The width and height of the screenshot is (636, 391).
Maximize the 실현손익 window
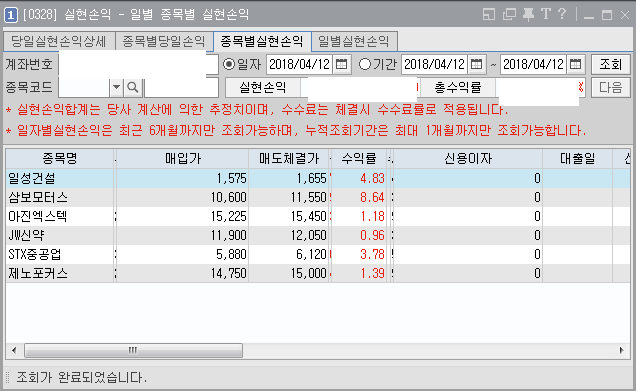[607, 15]
